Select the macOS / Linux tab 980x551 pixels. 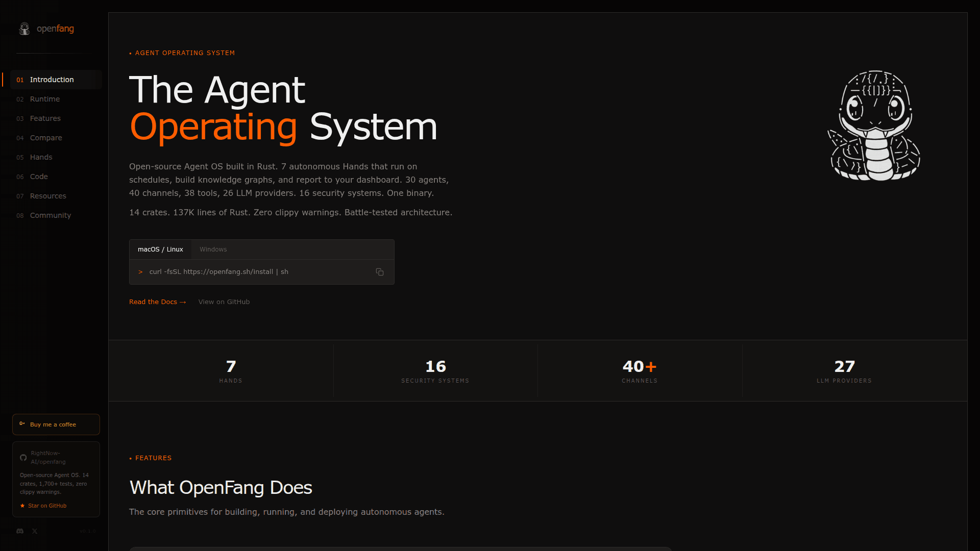160,249
